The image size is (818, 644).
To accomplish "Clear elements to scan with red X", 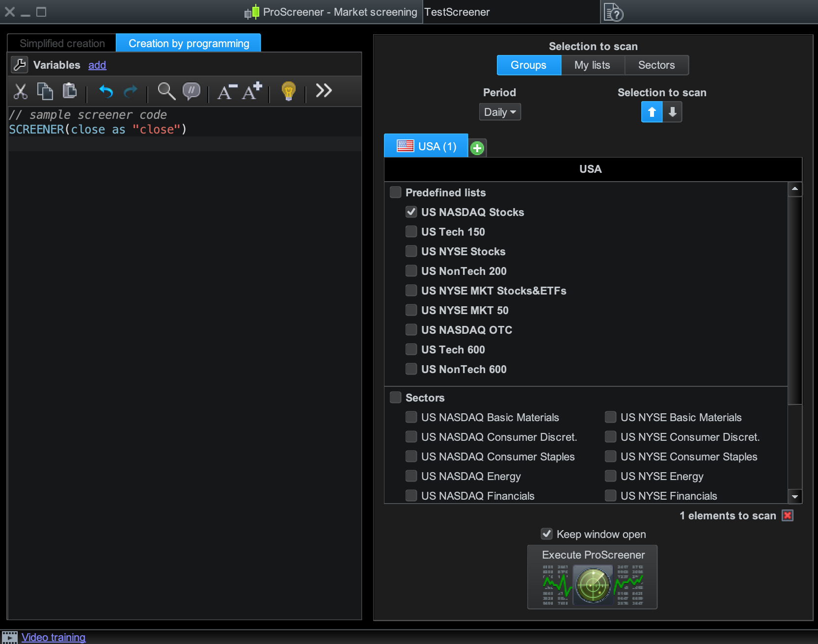I will [x=788, y=515].
